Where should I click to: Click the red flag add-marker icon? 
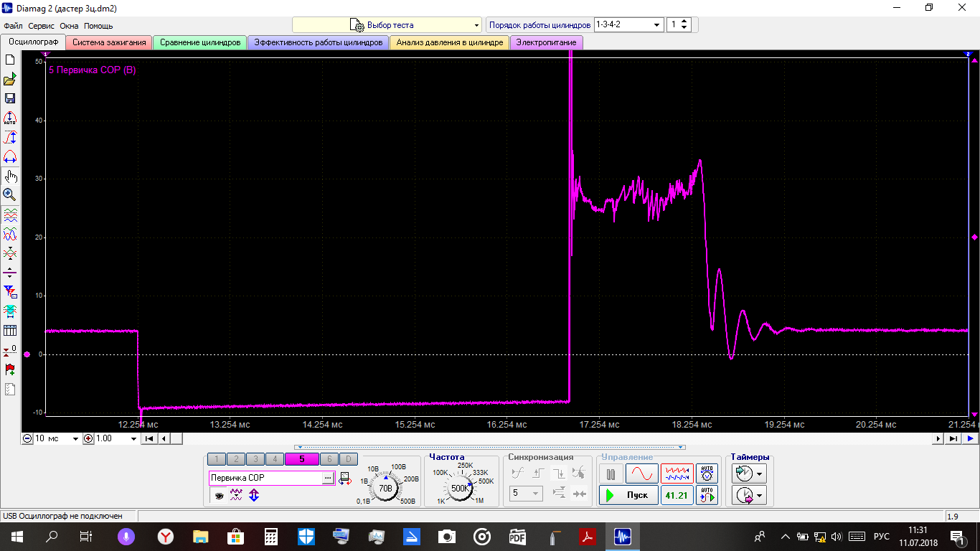[x=10, y=369]
